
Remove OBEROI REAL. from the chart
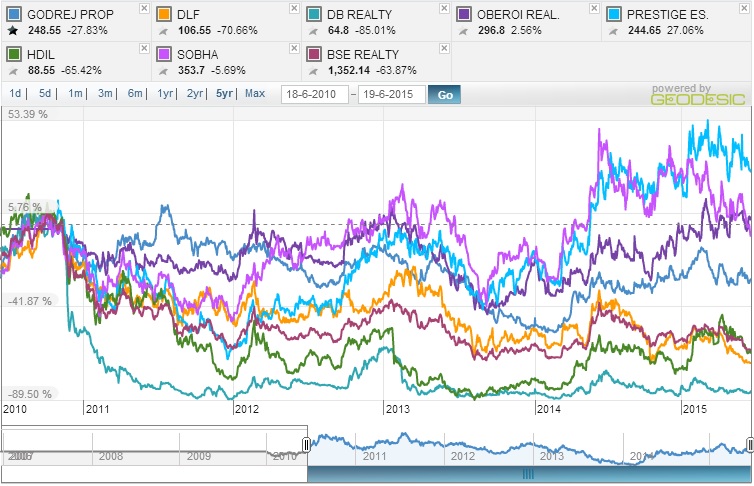point(594,8)
